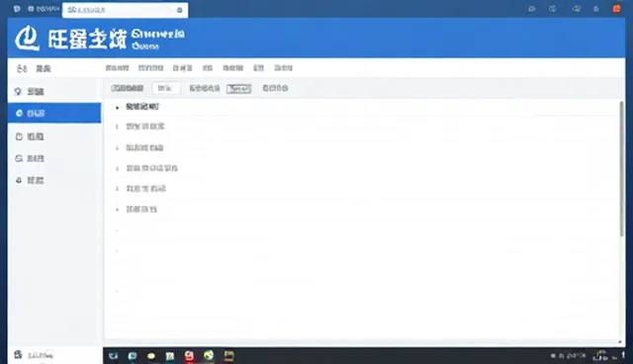Click the first gray icon in the title bar's right group
Viewport: 633px width, 364px height.
[x=532, y=9]
